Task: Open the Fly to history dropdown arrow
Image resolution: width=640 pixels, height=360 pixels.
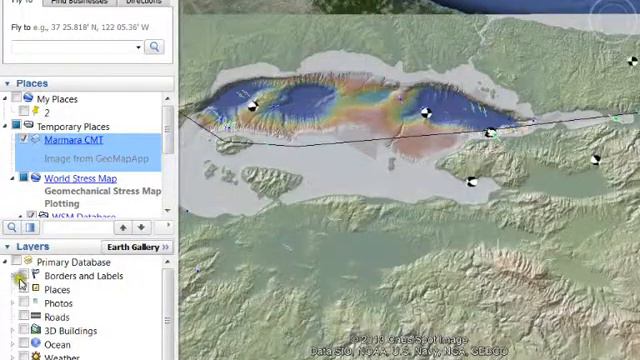Action: pyautogui.click(x=138, y=47)
